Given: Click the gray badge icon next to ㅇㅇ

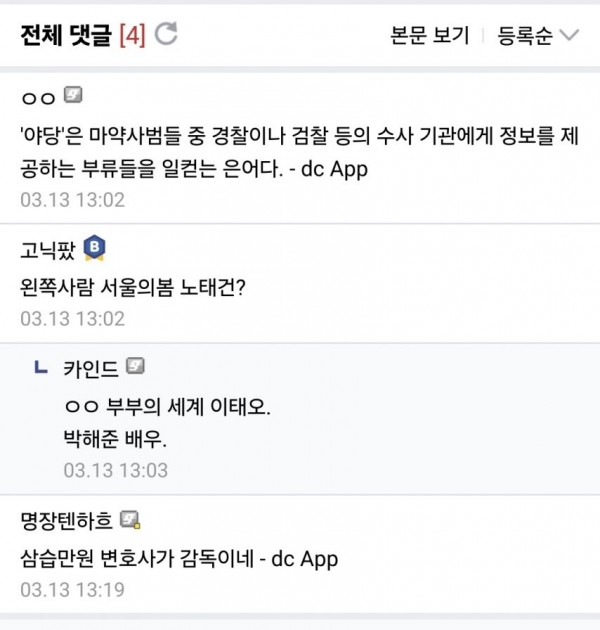Looking at the screenshot, I should click(73, 95).
